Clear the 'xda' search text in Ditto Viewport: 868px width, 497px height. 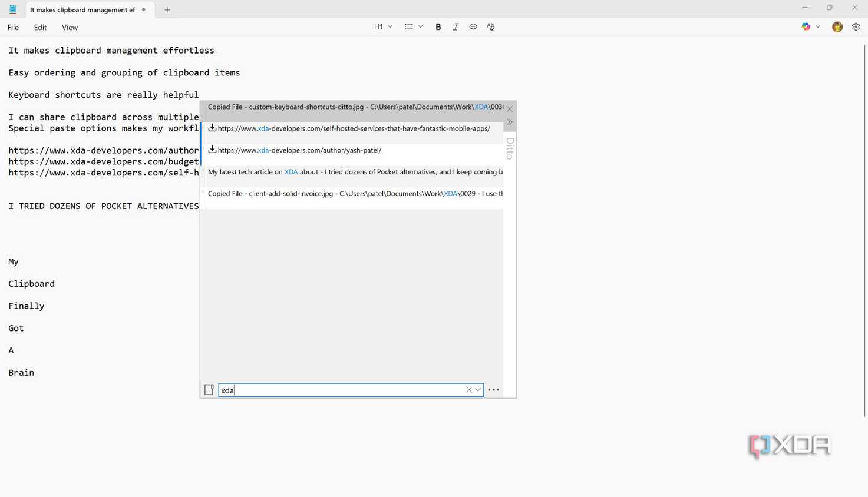469,390
